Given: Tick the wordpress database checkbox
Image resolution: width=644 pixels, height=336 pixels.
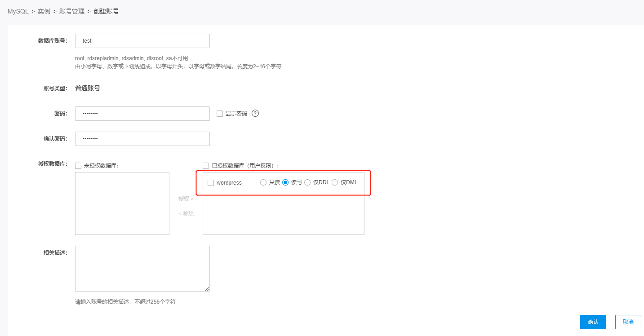Looking at the screenshot, I should coord(210,183).
